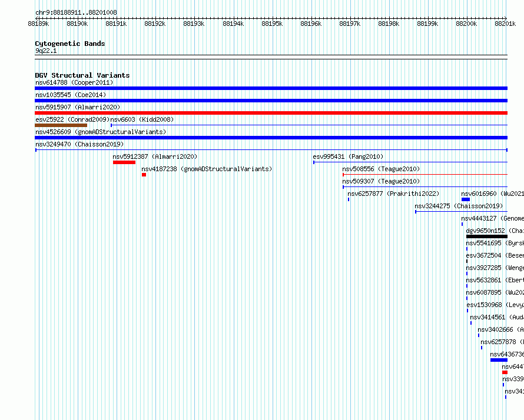Viewport: 524px width, 420px height.
Task: Click the blue bar under nsv4526609
Action: click(x=271, y=138)
